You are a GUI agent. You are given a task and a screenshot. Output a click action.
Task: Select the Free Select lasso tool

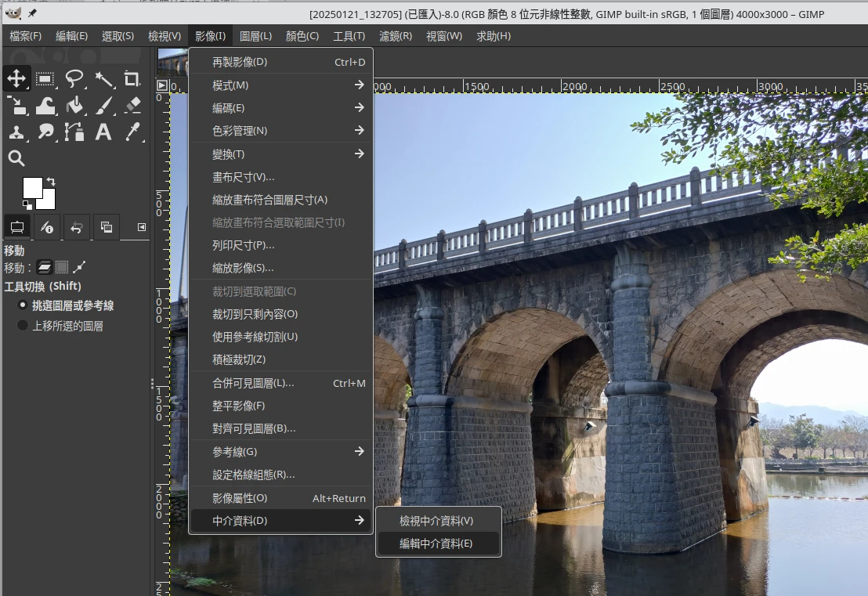point(74,78)
